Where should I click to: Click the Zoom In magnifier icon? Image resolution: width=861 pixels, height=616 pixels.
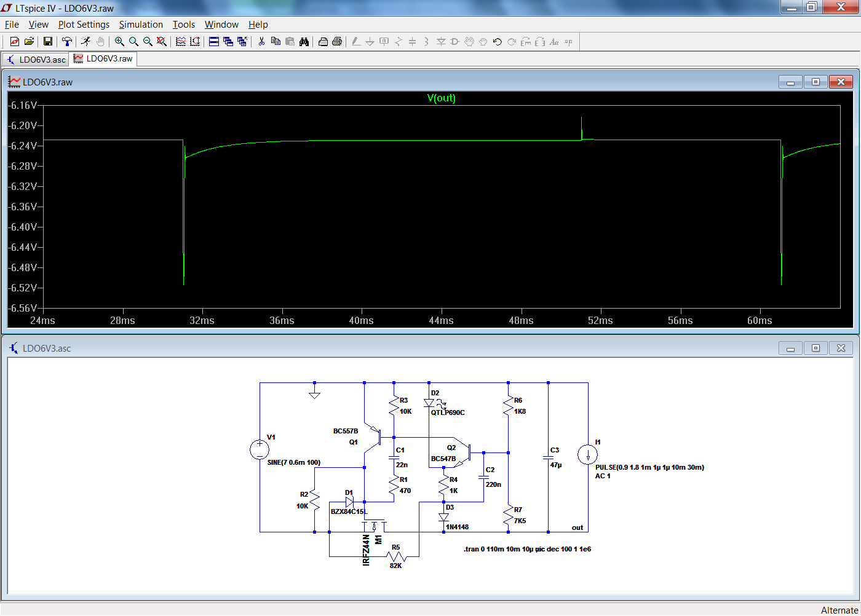(x=119, y=42)
